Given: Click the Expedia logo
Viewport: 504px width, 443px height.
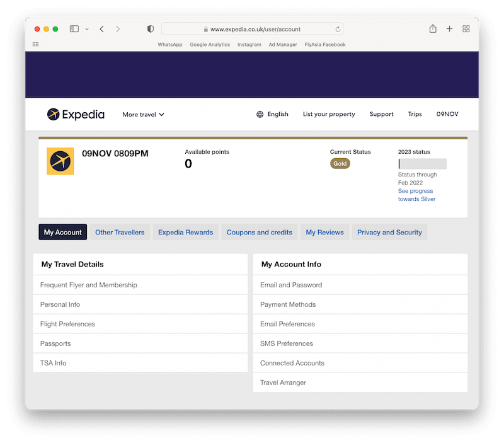Looking at the screenshot, I should [76, 114].
